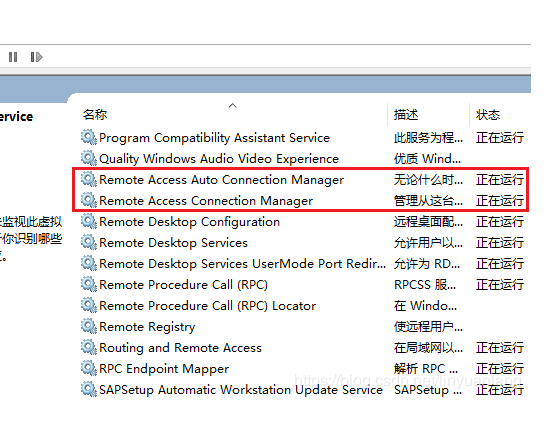Screen dimensions: 558x426
Task: Click gear icon beside Remote Registry
Action: pyautogui.click(x=89, y=326)
